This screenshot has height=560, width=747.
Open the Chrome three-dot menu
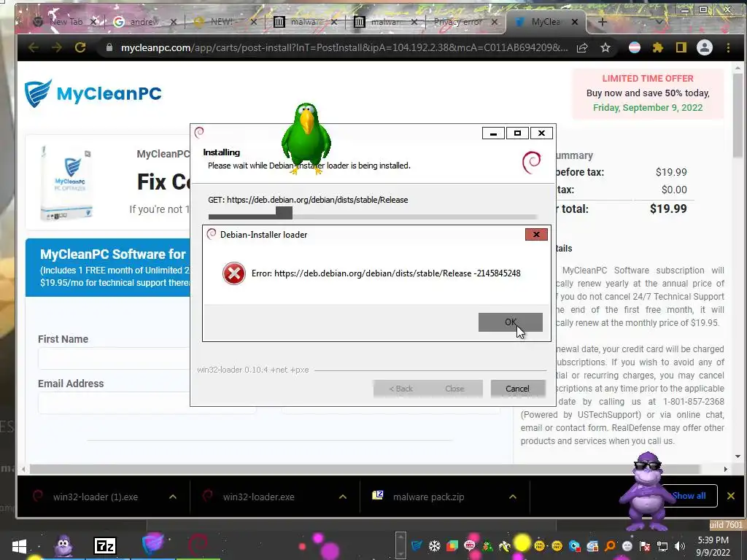coord(728,47)
